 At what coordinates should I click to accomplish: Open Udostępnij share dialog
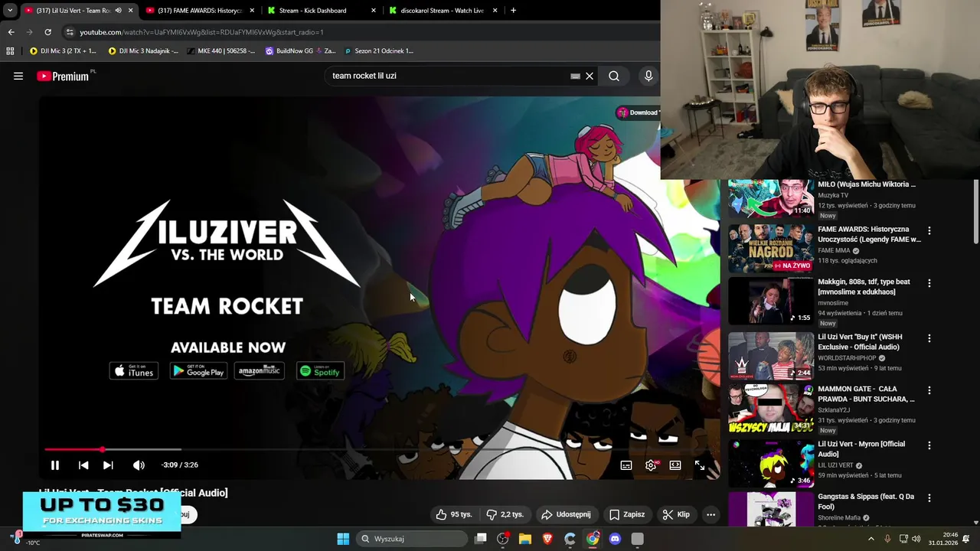567,514
